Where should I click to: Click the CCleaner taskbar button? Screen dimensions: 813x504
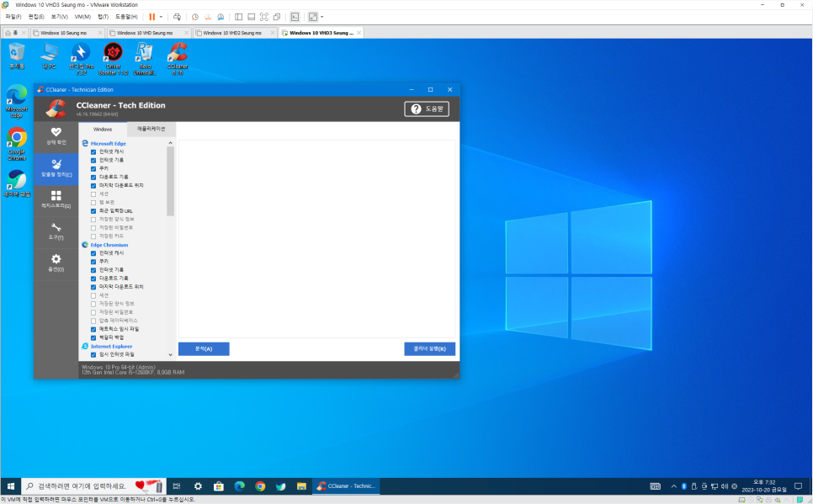pos(346,485)
